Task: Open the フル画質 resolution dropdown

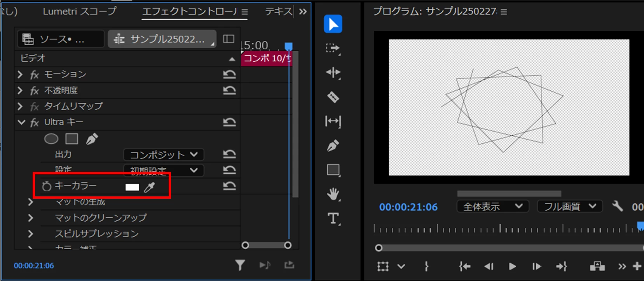Action: (x=570, y=206)
